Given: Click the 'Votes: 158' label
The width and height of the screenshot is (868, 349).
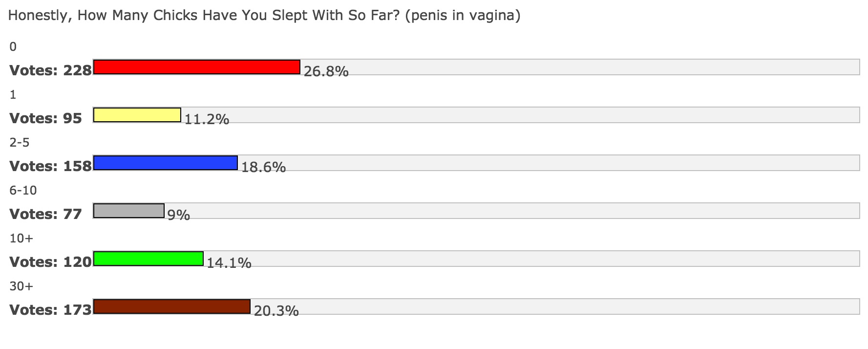Looking at the screenshot, I should point(51,167).
